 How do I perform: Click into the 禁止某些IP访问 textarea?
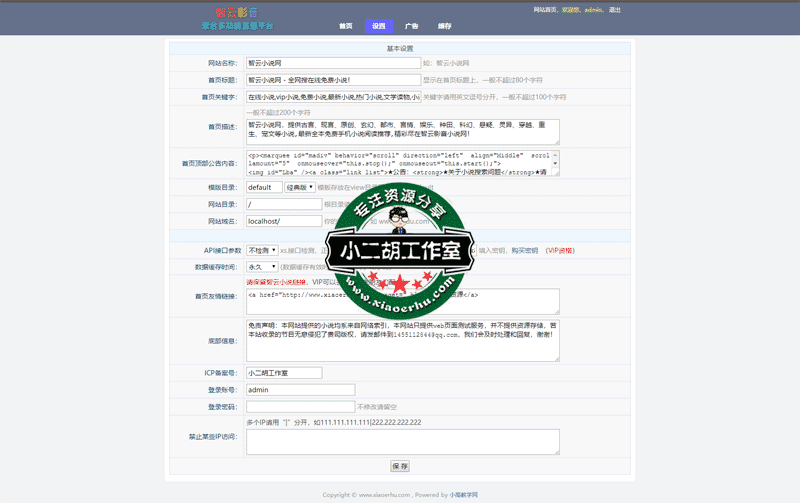403,442
